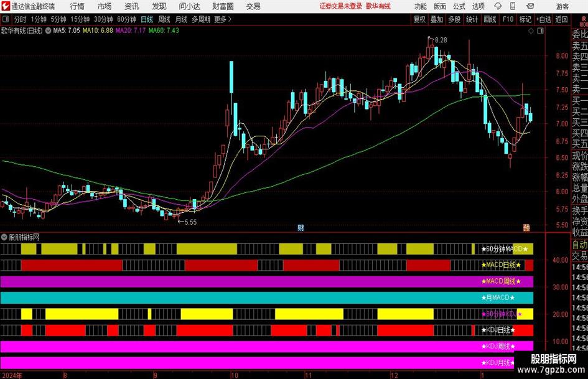Screen dimensions: 588x379
Task: Collapse the 股朋指标网 indicator panel toggle
Action: coord(4,237)
